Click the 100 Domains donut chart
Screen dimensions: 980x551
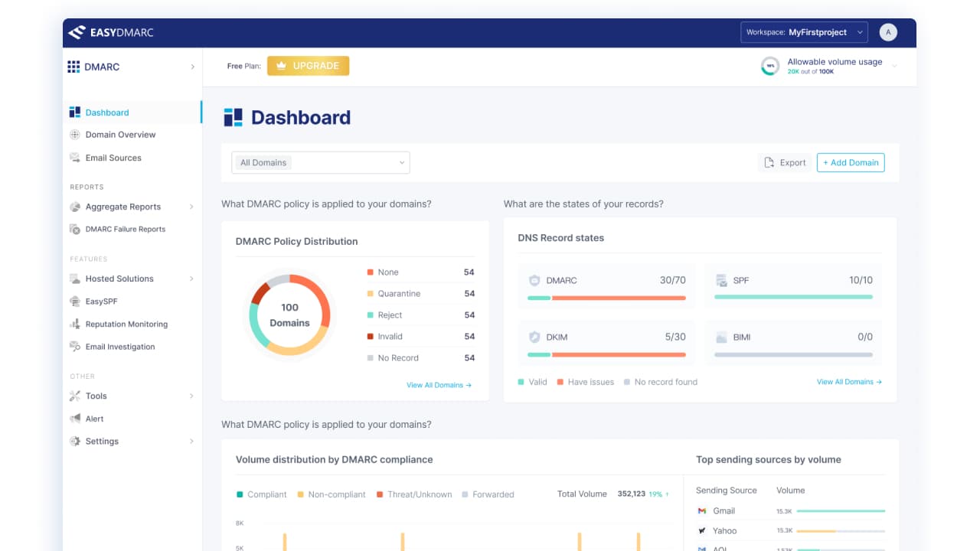289,315
